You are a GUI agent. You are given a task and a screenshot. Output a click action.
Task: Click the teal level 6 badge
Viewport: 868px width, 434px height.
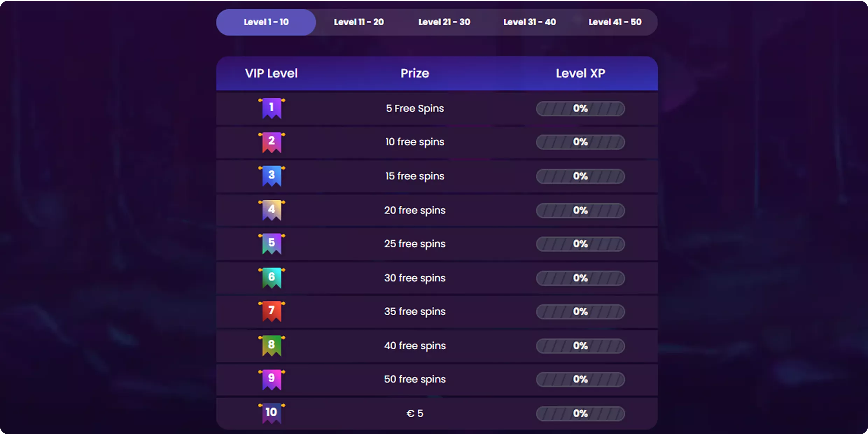(272, 278)
